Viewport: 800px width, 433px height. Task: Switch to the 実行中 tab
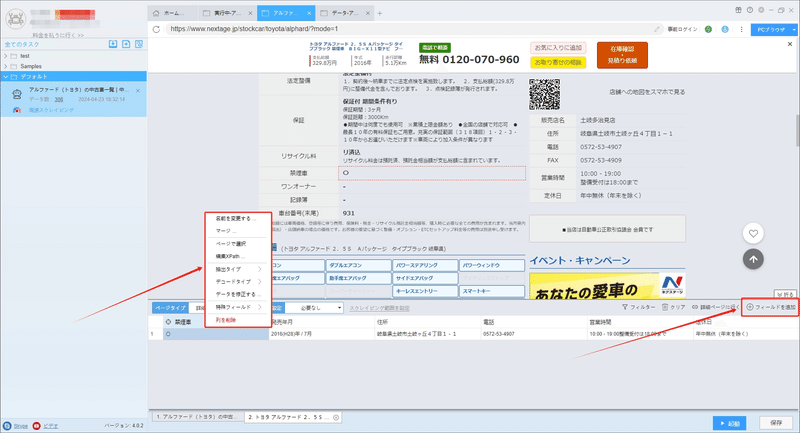tap(226, 13)
